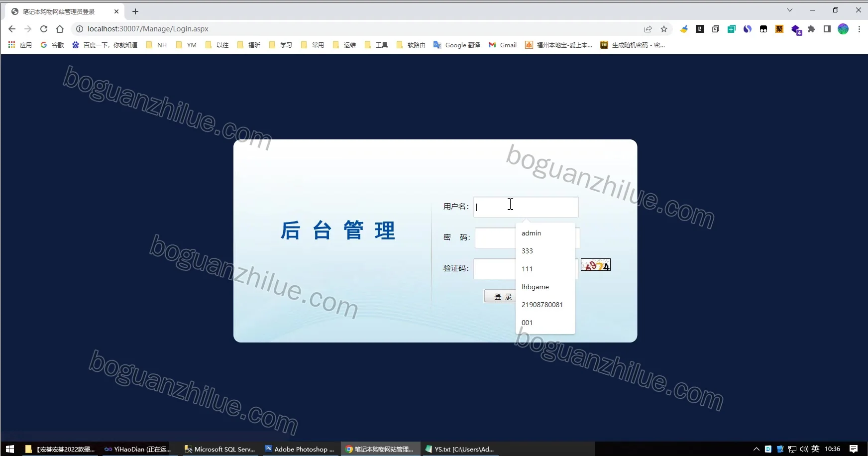Image resolution: width=868 pixels, height=456 pixels.
Task: Open tab search chevron in title bar
Action: pos(790,10)
